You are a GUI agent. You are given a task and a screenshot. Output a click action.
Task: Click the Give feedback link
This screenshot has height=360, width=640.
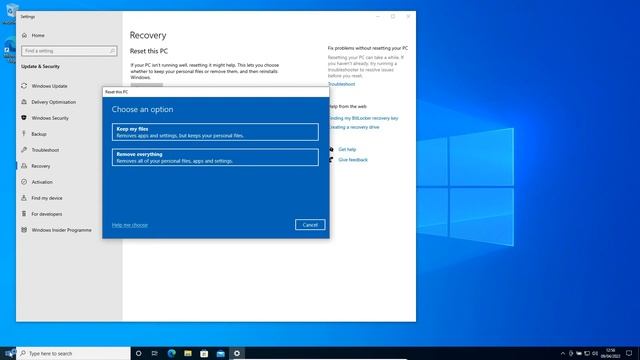point(353,160)
